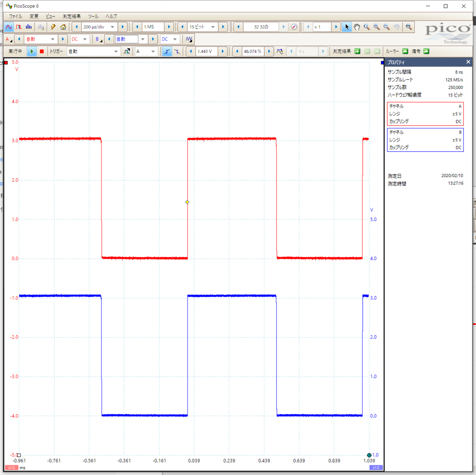Click the zoom-out magnifier tool
The width and height of the screenshot is (476, 475).
tap(387, 27)
